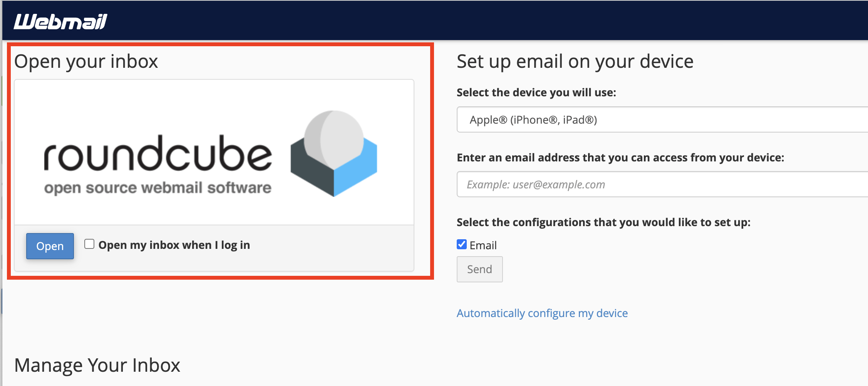
Task: Click the 'Set up email on your device' heading
Action: [x=575, y=62]
